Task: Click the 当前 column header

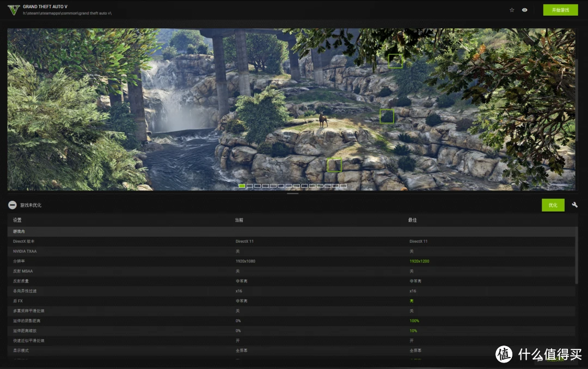Action: click(x=239, y=220)
